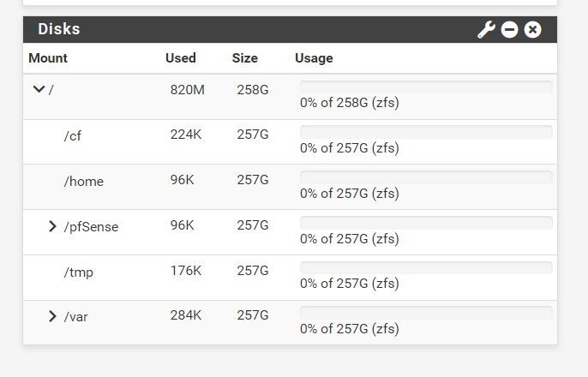Image resolution: width=588 pixels, height=377 pixels.
Task: Click the root usage progress bar
Action: point(426,87)
